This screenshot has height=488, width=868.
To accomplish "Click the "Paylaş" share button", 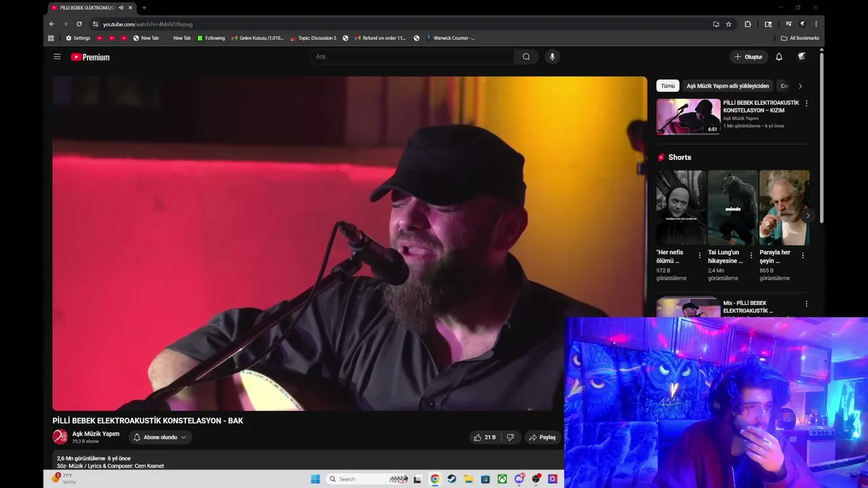I will click(542, 437).
